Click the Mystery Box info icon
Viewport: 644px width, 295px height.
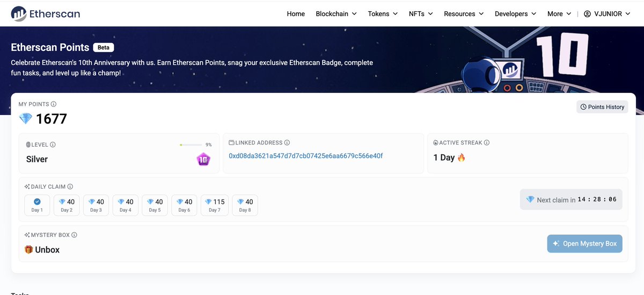click(74, 235)
